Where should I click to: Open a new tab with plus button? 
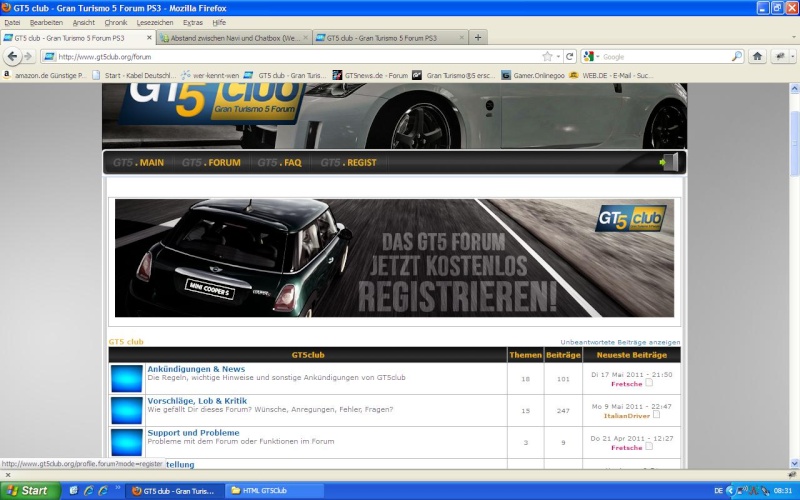(478, 37)
